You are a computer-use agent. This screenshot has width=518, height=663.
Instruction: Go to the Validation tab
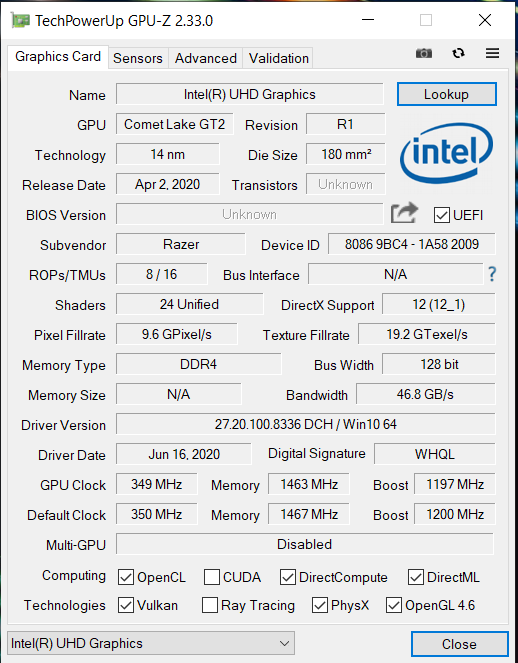point(279,58)
